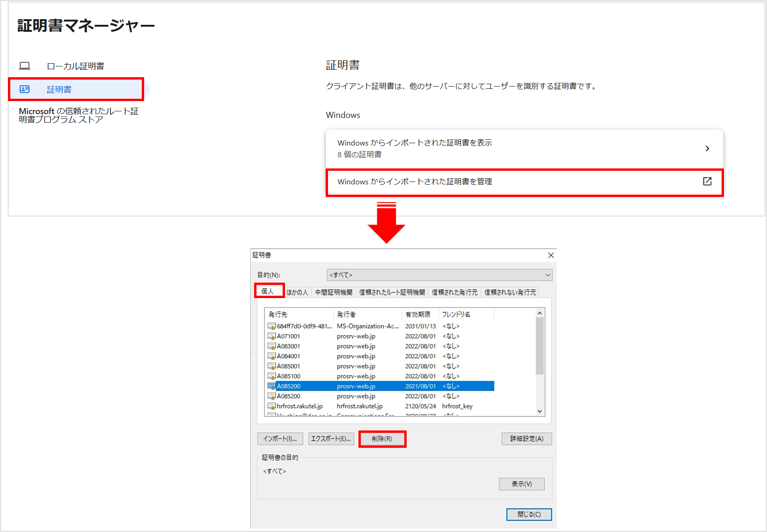Screen dimensions: 767x532
Task: Switch to the 中間証明機関 tab
Action: (x=334, y=292)
